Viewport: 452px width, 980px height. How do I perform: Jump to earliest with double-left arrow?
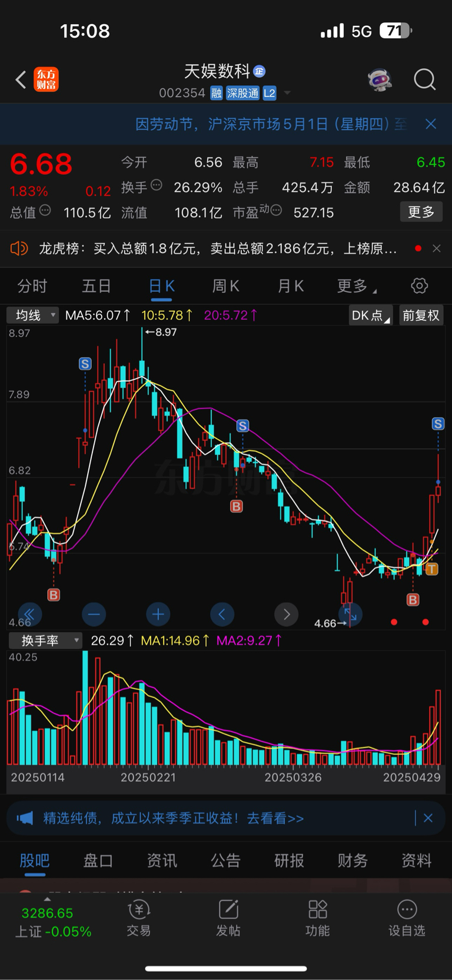click(x=29, y=615)
